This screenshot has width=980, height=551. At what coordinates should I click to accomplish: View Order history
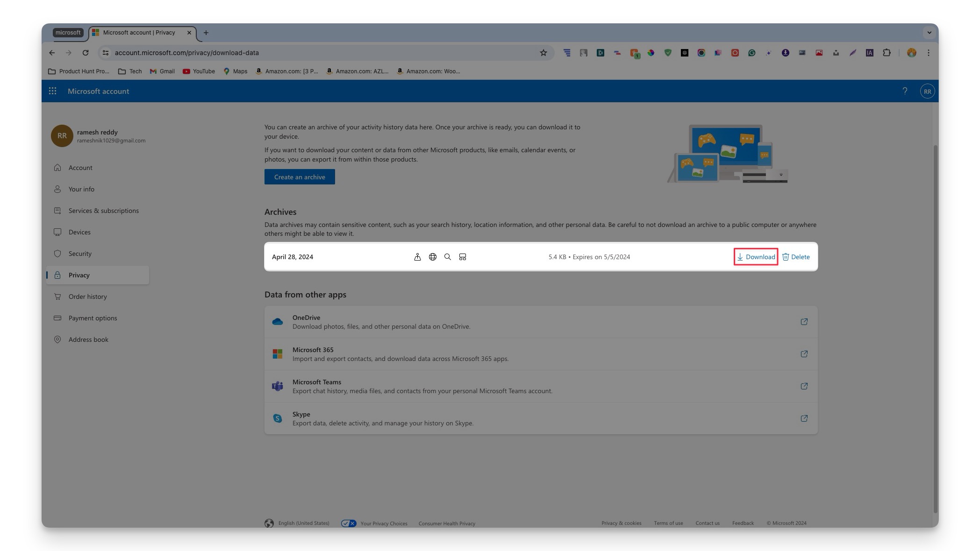pyautogui.click(x=97, y=297)
